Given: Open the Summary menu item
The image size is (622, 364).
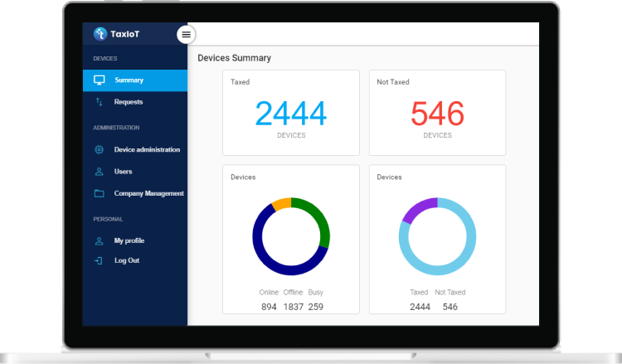Looking at the screenshot, I should (x=135, y=80).
